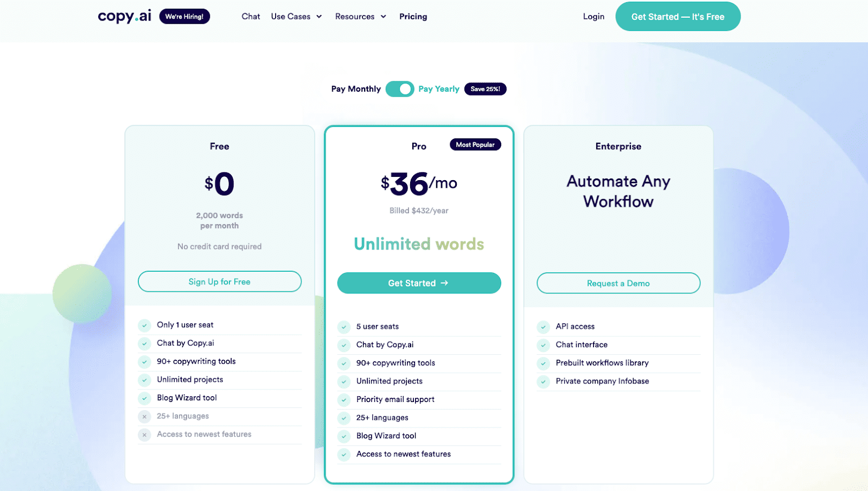Screen dimensions: 868x491
Task: Click checkmark beside Free plan Blog Wizard tool
Action: (144, 398)
